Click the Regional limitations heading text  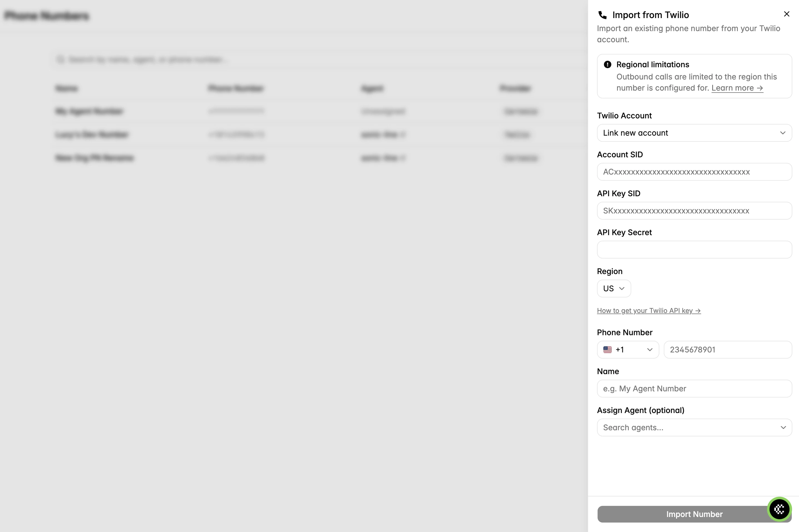(653, 64)
